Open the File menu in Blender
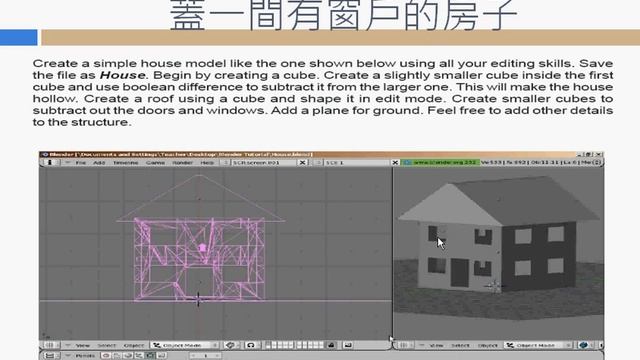Image resolution: width=640 pixels, height=360 pixels. click(x=81, y=162)
